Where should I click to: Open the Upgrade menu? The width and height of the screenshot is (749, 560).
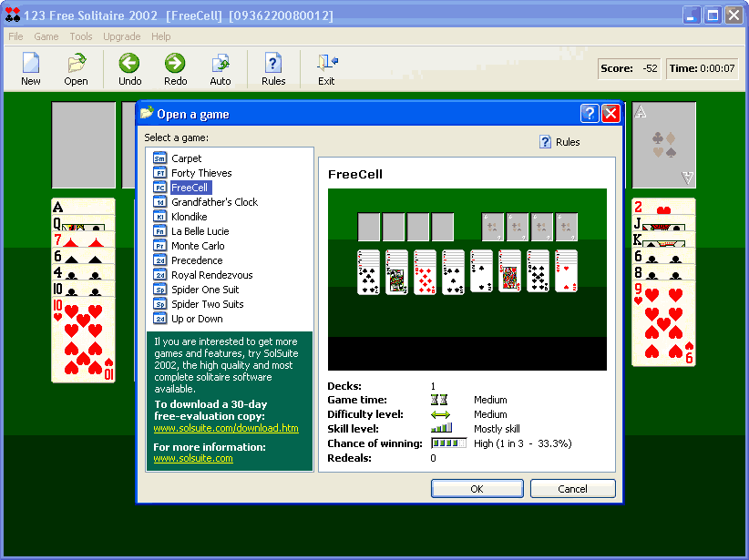[x=121, y=36]
